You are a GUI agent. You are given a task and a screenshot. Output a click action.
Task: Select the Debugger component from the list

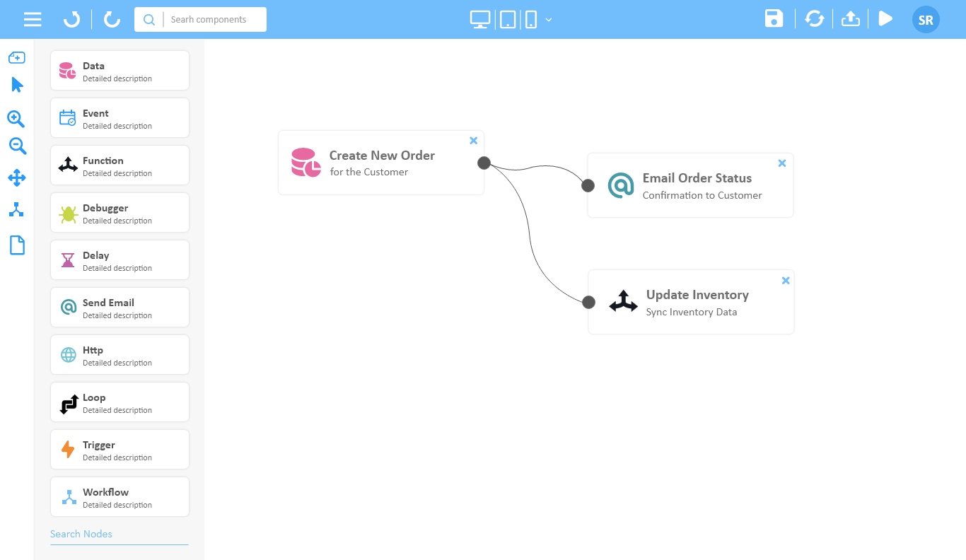120,213
